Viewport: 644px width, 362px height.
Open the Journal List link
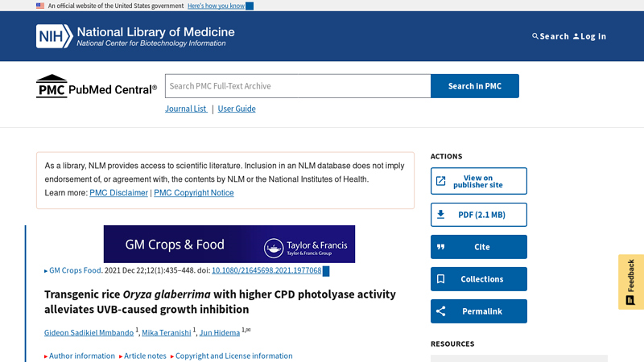click(x=186, y=109)
